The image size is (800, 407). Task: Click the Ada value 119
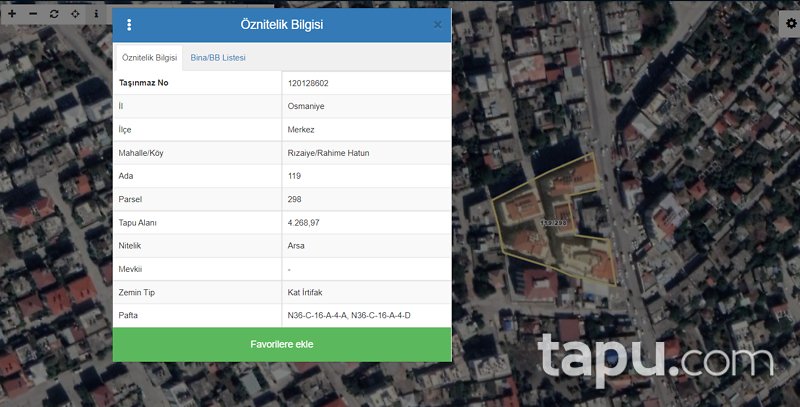294,176
